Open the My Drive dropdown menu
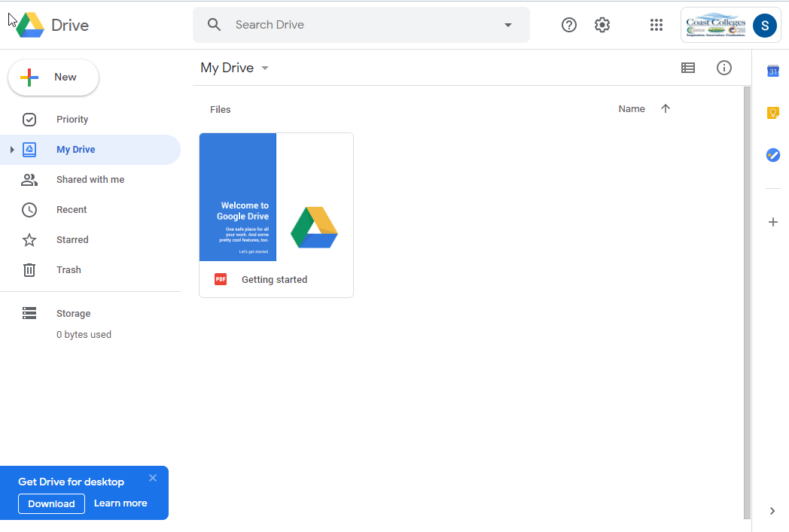 [265, 68]
